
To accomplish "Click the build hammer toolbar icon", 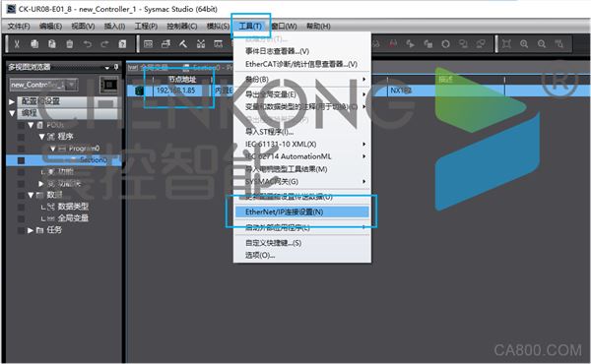I will tap(183, 44).
